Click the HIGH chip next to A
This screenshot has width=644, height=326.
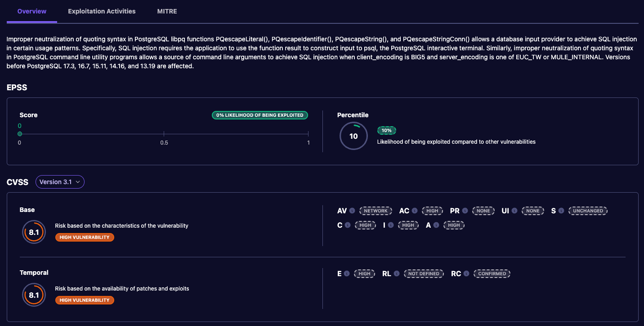454,225
